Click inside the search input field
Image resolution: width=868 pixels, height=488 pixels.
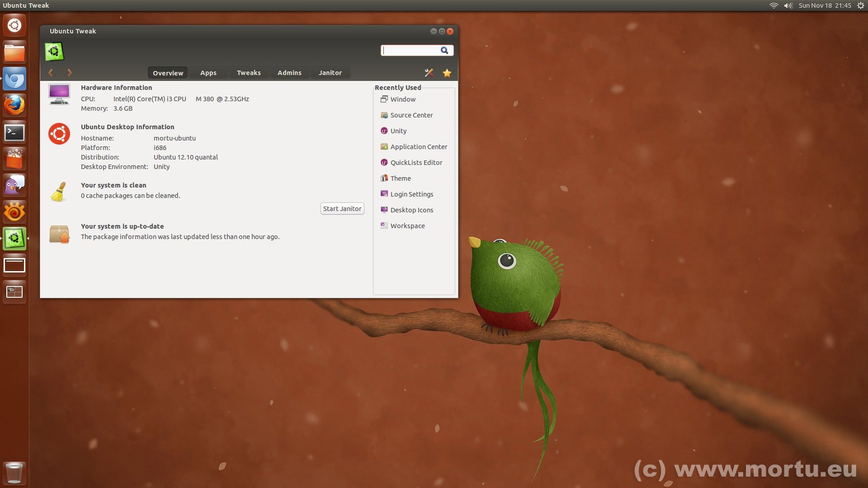(x=409, y=50)
